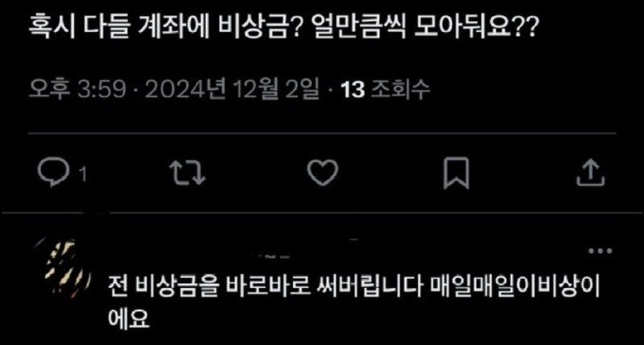644x345 pixels.
Task: Select the main post text about 비상금
Action: [283, 29]
